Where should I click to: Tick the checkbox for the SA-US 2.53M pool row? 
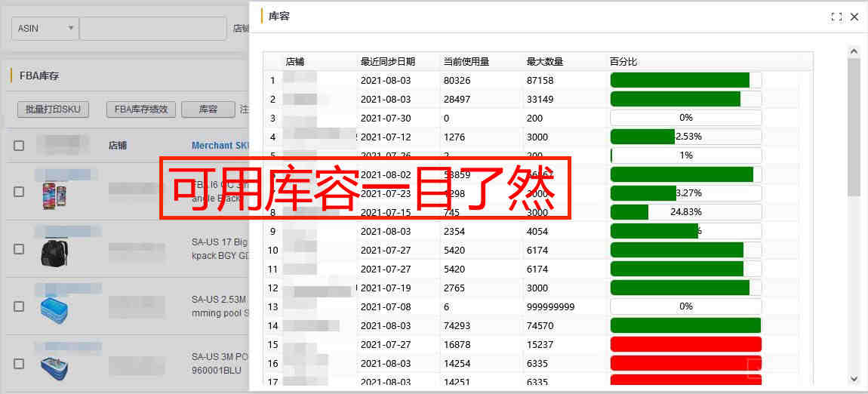click(x=19, y=306)
